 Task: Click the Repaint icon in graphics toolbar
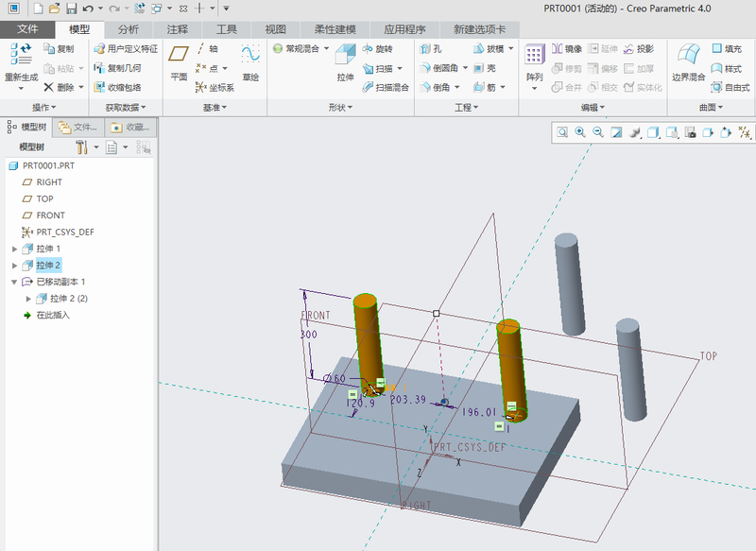[616, 132]
